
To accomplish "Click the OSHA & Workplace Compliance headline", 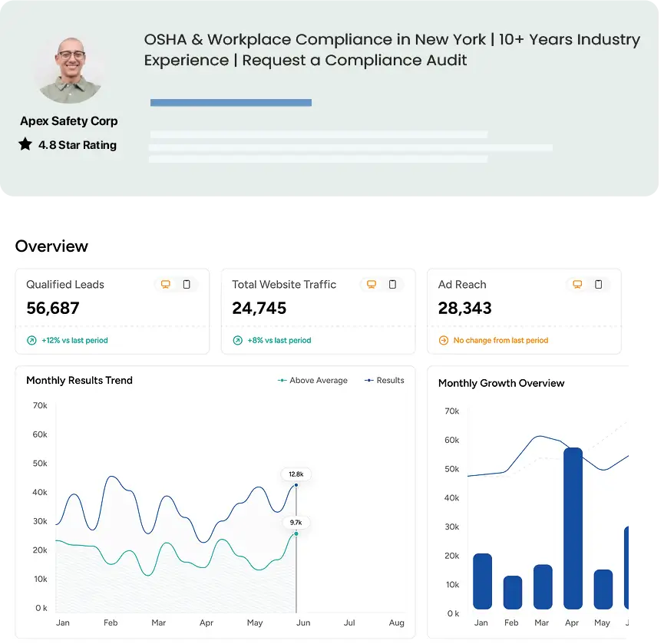I will (391, 50).
